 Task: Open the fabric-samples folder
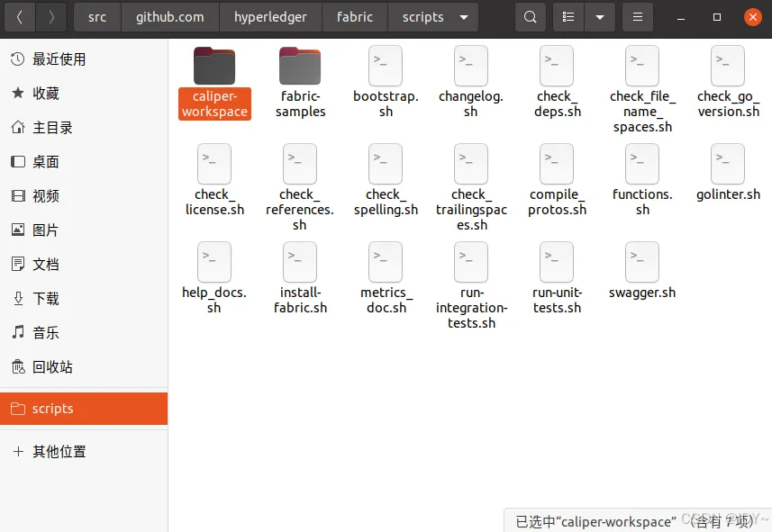pyautogui.click(x=300, y=68)
